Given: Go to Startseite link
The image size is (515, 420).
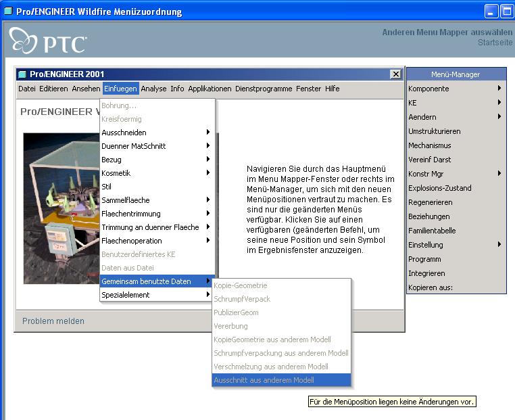Looking at the screenshot, I should [495, 43].
